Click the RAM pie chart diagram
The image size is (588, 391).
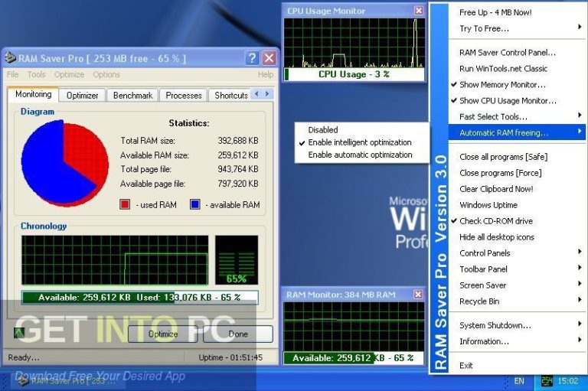coord(65,163)
